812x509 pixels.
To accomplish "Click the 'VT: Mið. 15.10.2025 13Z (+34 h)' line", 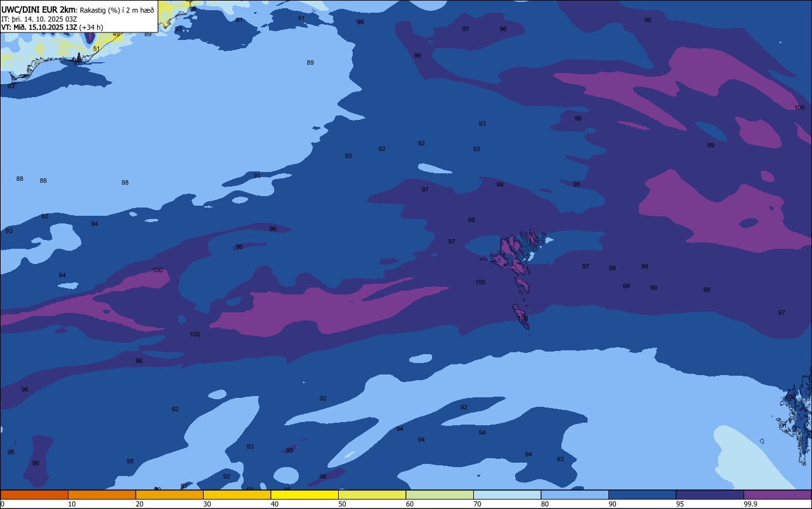I will pos(52,27).
